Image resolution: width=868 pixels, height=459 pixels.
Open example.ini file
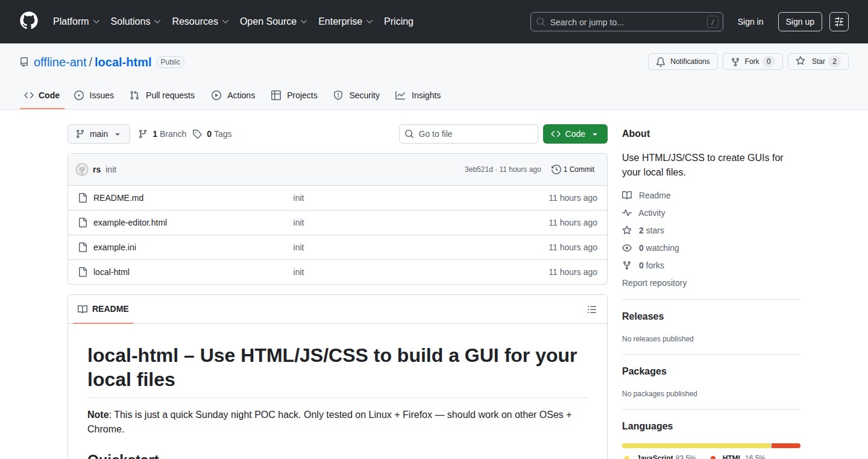coord(115,247)
